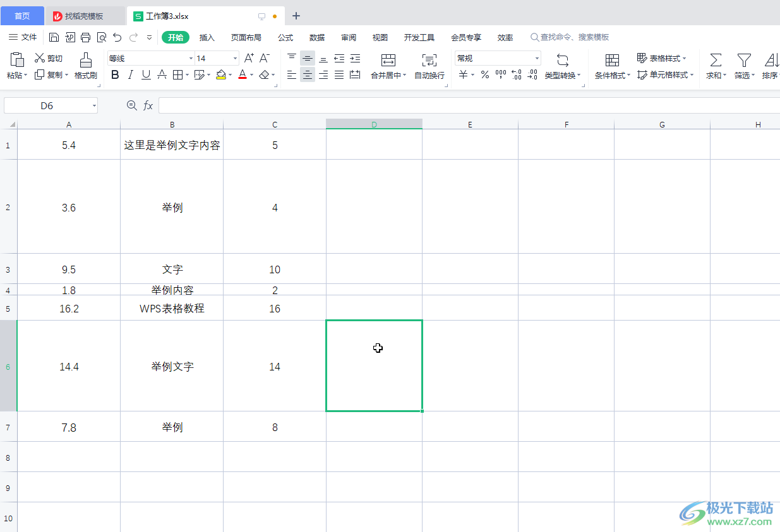Increase font size with A+ icon
Viewport: 780px width, 532px height.
[249, 58]
